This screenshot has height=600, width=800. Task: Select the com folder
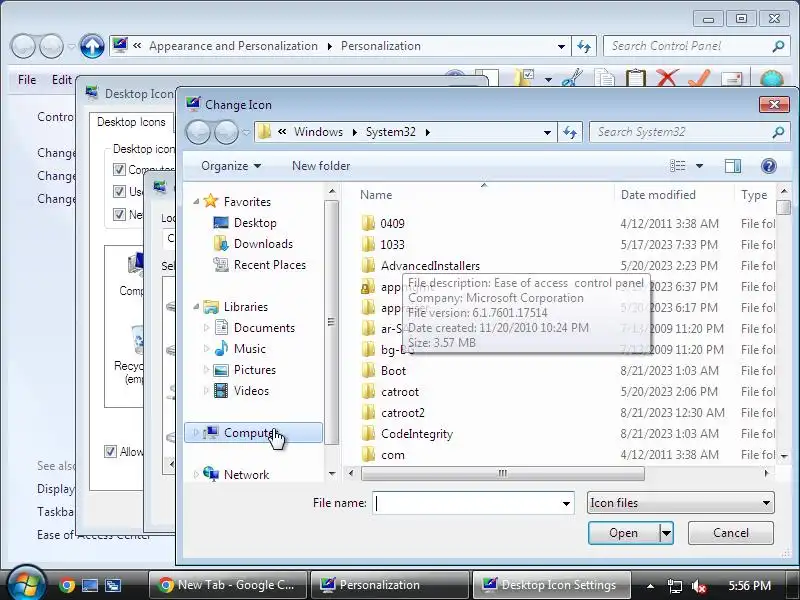click(x=392, y=454)
